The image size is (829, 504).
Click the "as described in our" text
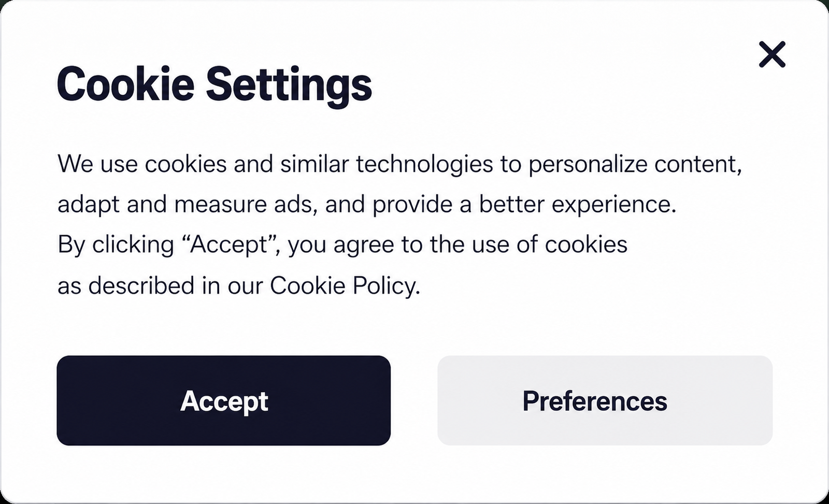point(160,285)
